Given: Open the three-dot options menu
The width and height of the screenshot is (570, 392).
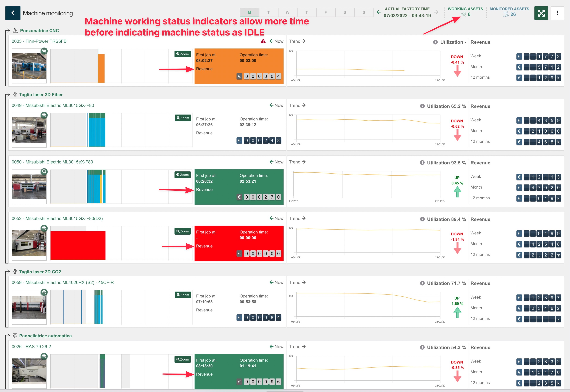Looking at the screenshot, I should point(557,13).
